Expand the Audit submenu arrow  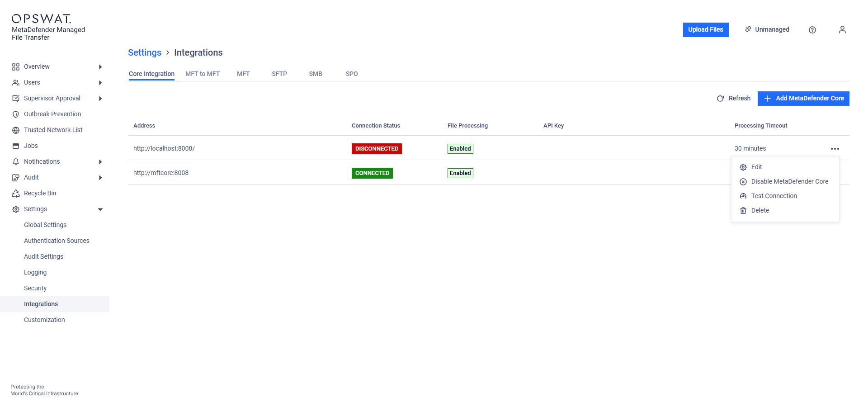click(100, 178)
